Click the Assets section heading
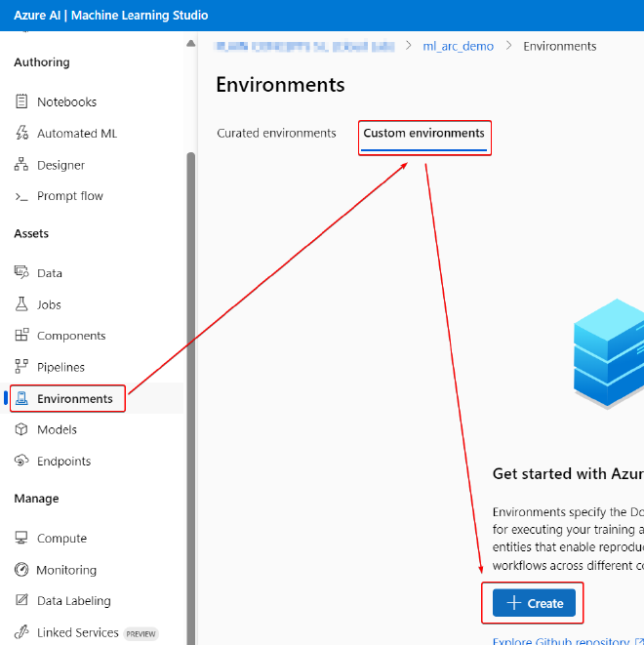 (x=31, y=233)
